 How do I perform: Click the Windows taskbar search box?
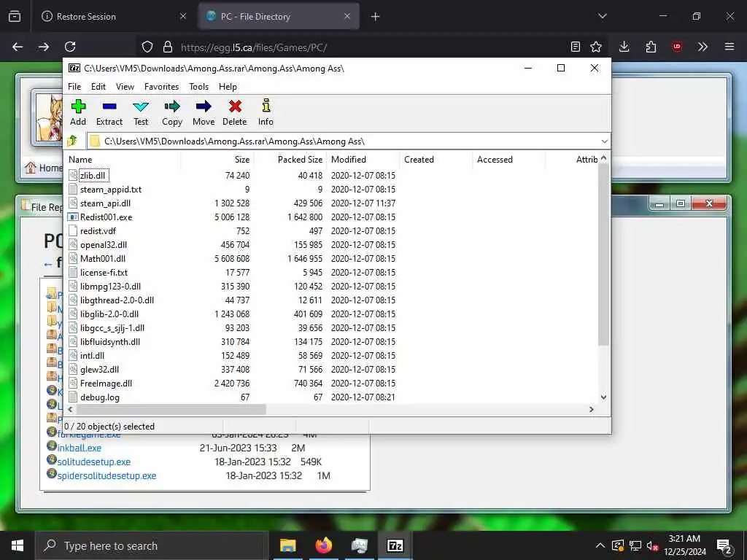click(152, 545)
